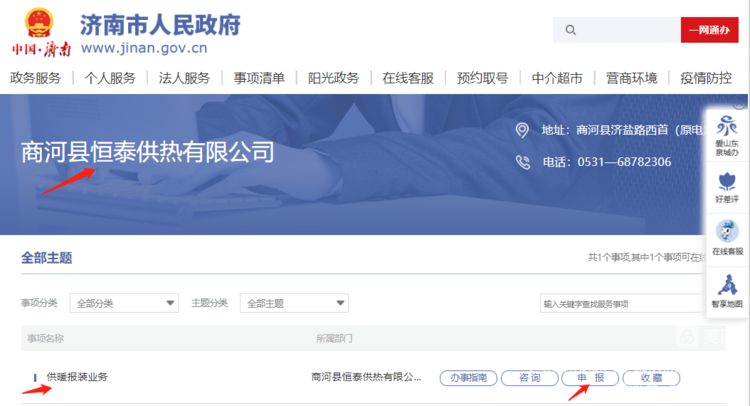This screenshot has width=750, height=406.
Task: Select the 全部主题 section heading tab
Action: click(x=46, y=258)
